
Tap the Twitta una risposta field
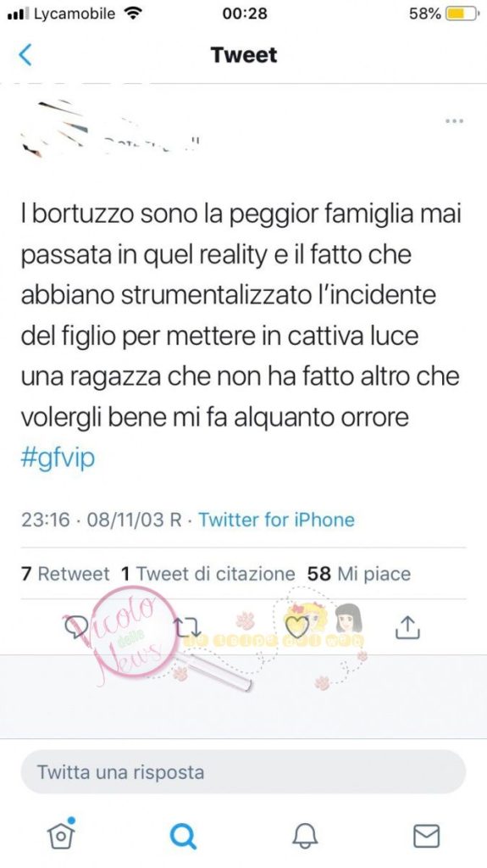(243, 772)
